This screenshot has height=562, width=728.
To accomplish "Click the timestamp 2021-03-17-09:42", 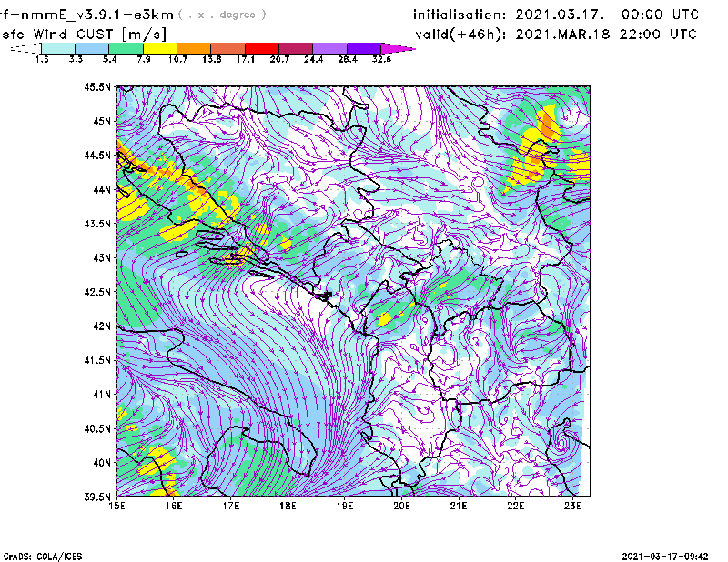I will 665,557.
